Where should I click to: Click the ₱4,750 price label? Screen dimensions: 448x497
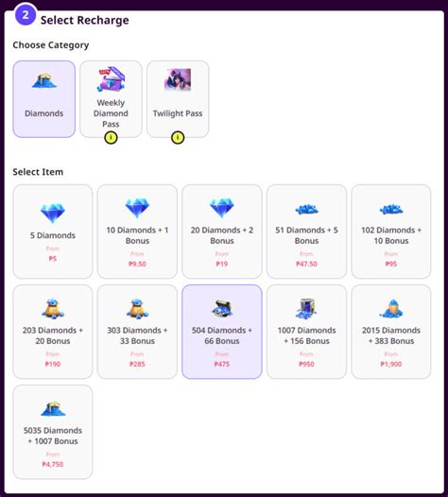tap(53, 464)
